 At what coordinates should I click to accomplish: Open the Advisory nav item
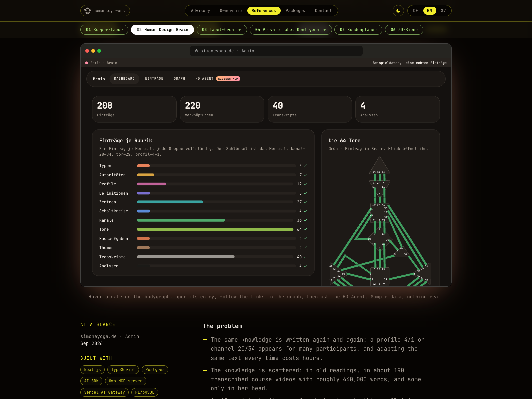pyautogui.click(x=200, y=11)
